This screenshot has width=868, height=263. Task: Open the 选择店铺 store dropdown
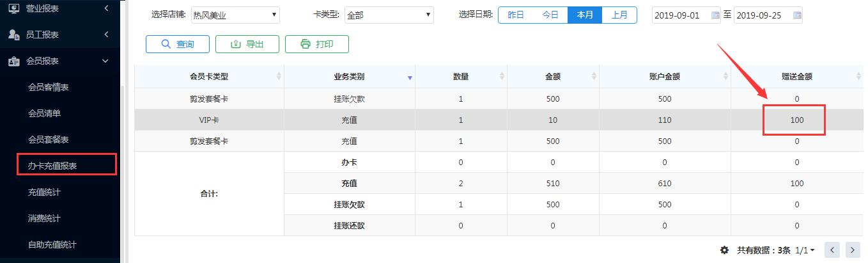coord(230,15)
